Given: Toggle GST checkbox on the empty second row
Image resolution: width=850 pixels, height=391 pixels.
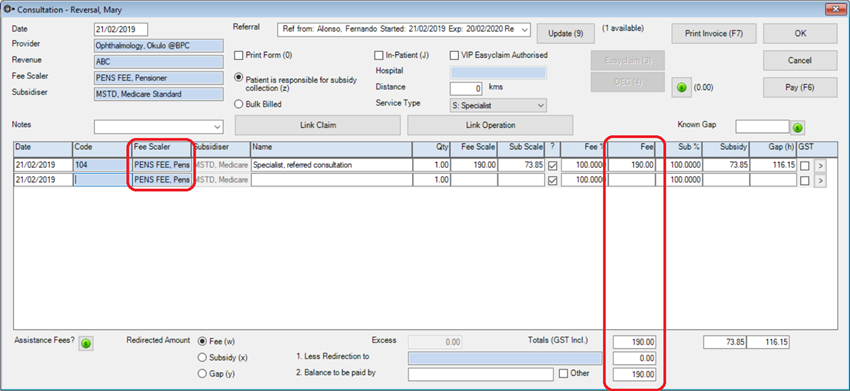Looking at the screenshot, I should 805,181.
